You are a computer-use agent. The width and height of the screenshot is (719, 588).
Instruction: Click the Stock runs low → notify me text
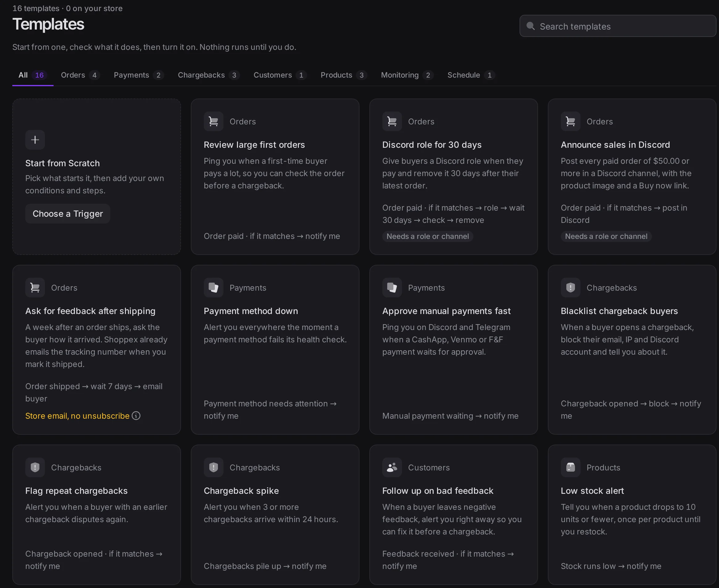point(611,566)
